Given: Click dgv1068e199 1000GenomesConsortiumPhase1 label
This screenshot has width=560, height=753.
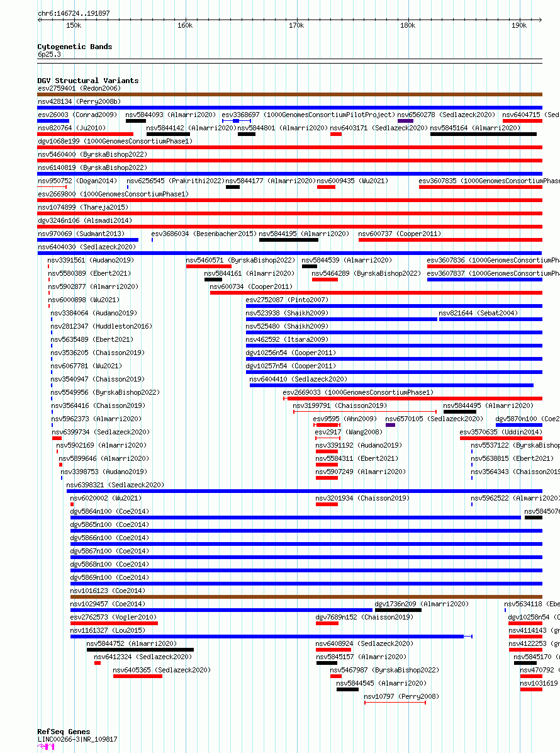Looking at the screenshot, I should coord(115,141).
